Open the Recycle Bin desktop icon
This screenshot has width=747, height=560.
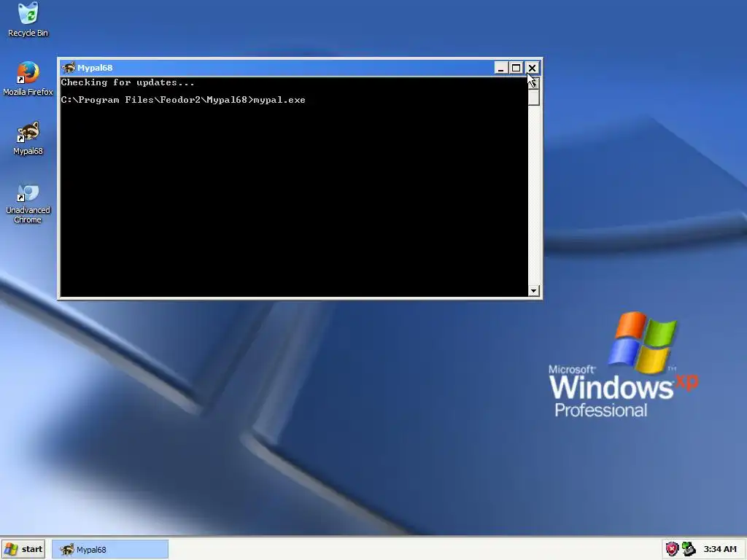pyautogui.click(x=28, y=20)
